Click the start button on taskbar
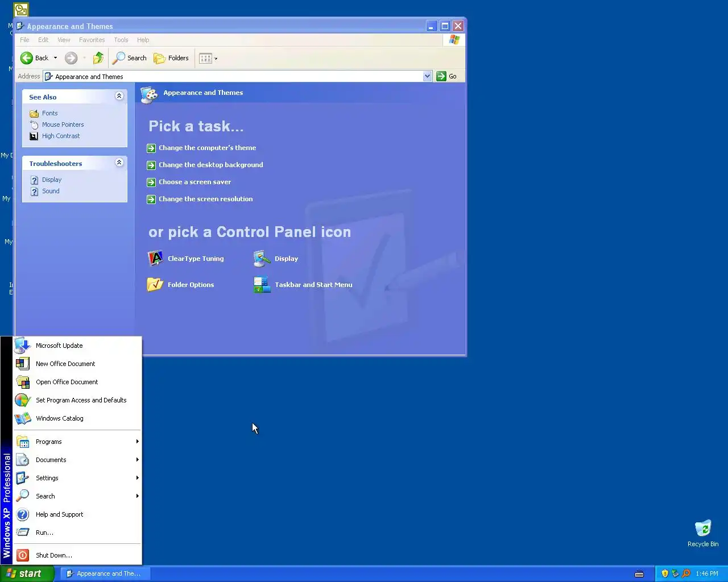Image resolution: width=728 pixels, height=582 pixels. tap(27, 573)
